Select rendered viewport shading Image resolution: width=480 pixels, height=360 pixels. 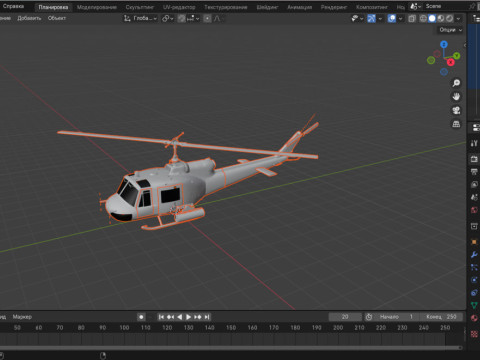click(x=449, y=19)
